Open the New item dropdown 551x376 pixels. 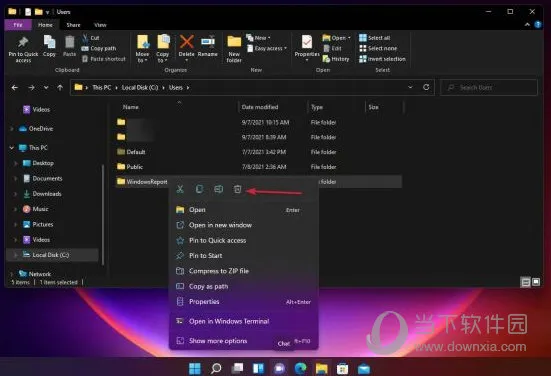(258, 38)
